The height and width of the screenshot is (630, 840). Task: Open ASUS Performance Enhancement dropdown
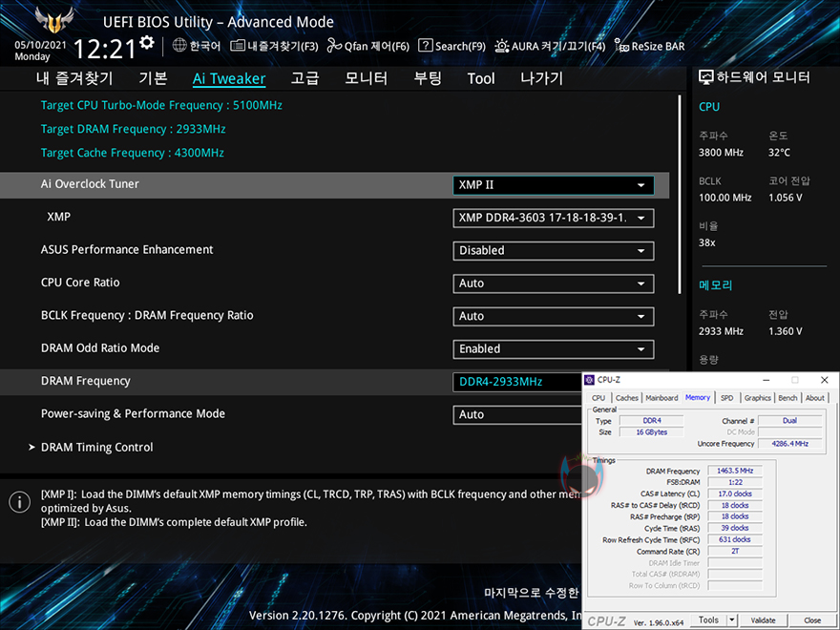(x=554, y=251)
